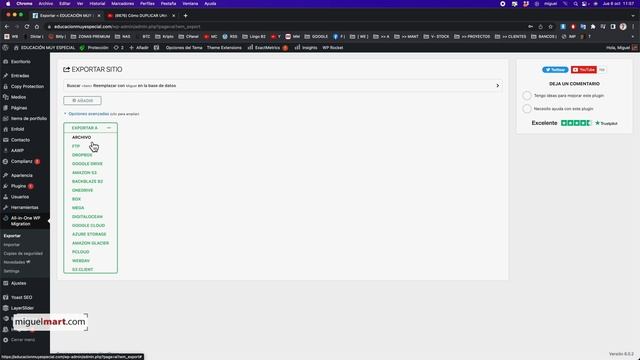Open AAWP sidebar item
The height and width of the screenshot is (360, 640).
[x=17, y=150]
